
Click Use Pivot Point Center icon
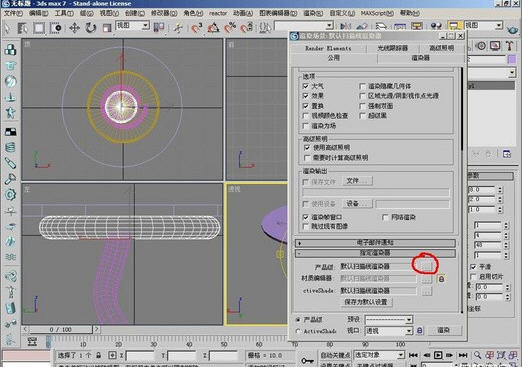[x=159, y=27]
